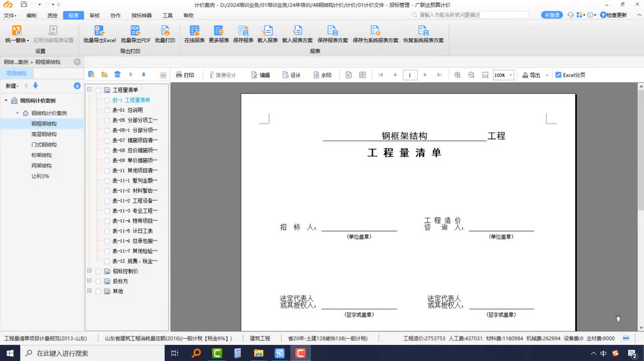Click 检查更新 button
644x361 pixels.
click(x=613, y=15)
